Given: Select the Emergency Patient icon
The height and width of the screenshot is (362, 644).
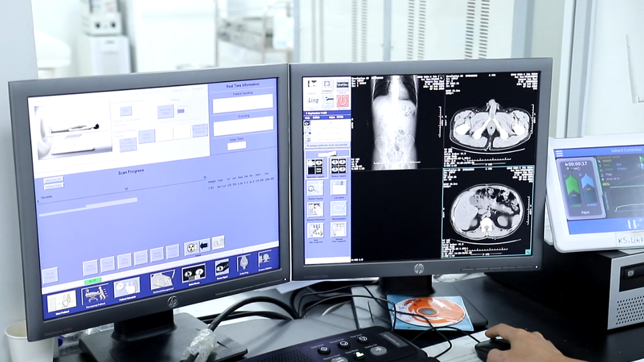Looking at the screenshot, I should (94, 293).
